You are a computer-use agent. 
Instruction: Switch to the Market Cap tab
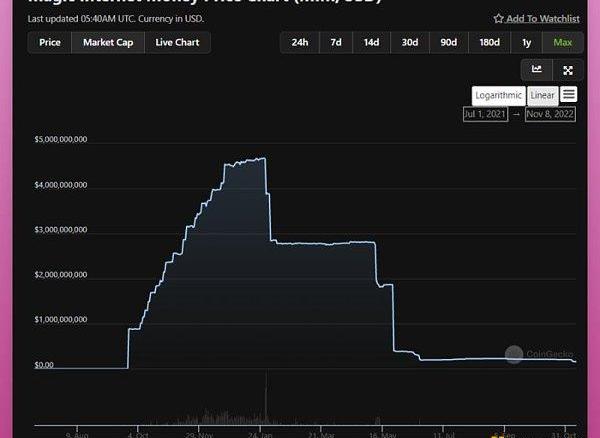click(x=108, y=42)
